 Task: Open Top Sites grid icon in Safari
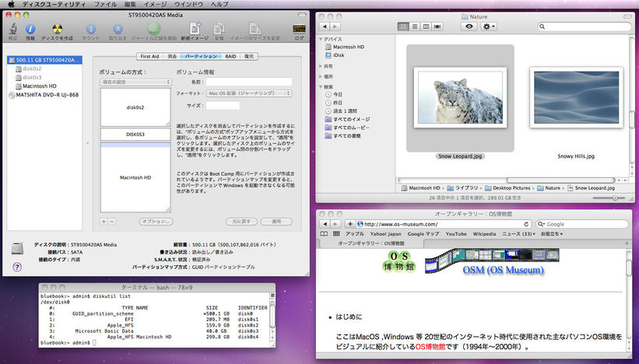[x=336, y=233]
